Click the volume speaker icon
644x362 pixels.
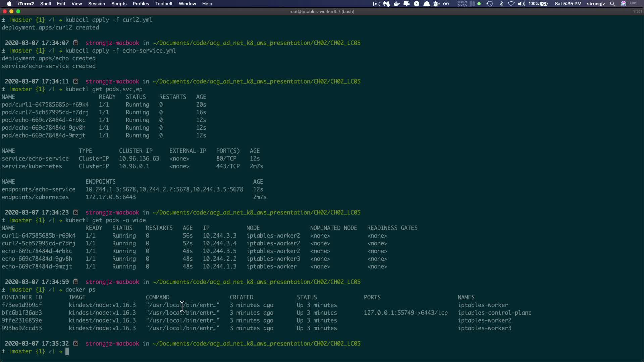click(521, 4)
